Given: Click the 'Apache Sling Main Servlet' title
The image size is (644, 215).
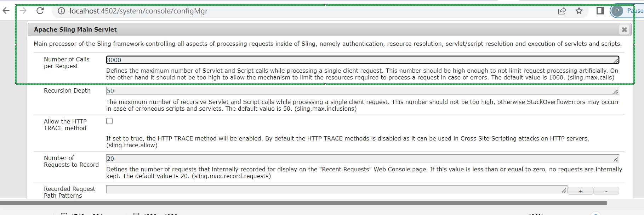Looking at the screenshot, I should (75, 29).
